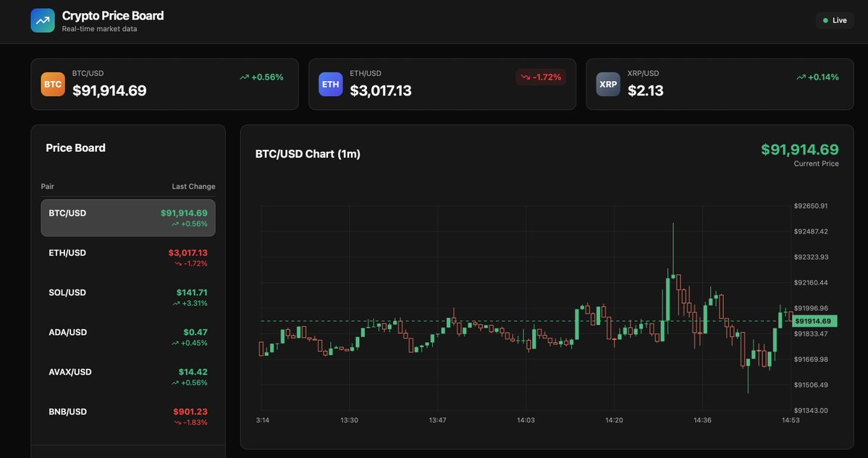
Task: Click the XRP coin icon
Action: pos(607,83)
